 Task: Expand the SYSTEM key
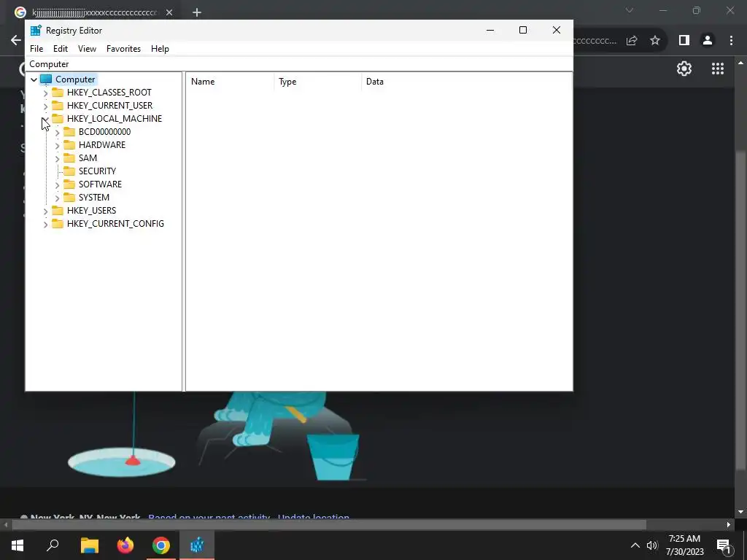pyautogui.click(x=57, y=198)
